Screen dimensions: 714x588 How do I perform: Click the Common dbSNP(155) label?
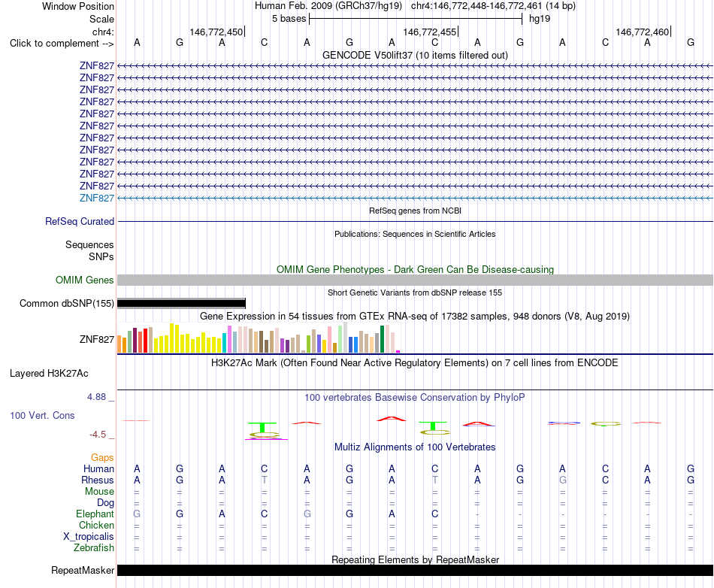66,303
